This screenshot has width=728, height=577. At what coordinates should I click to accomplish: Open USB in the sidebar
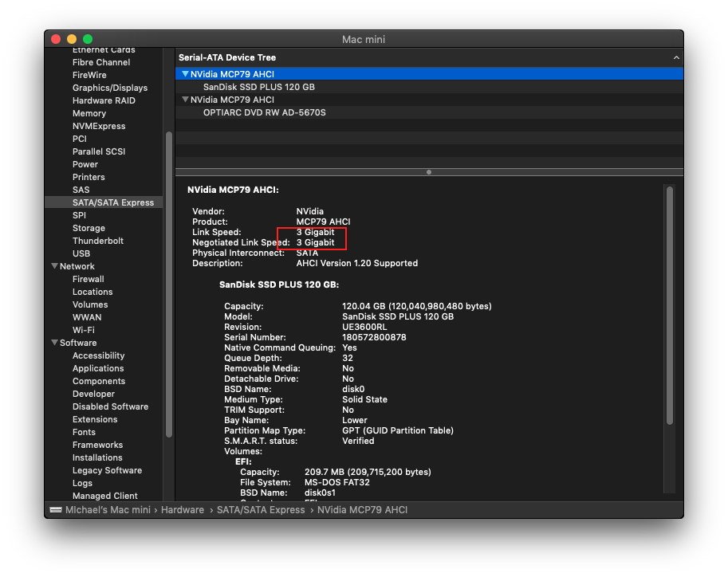coord(81,253)
